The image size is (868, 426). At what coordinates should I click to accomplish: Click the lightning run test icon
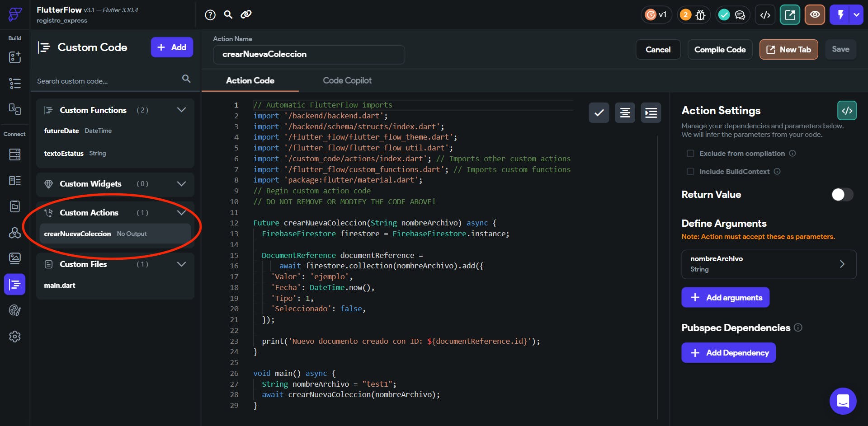click(x=840, y=15)
